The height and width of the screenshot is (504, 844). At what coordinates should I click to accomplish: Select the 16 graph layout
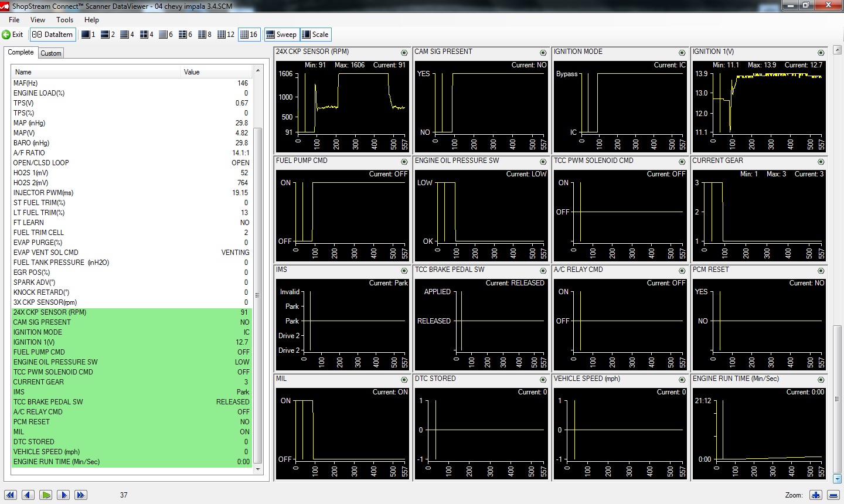pyautogui.click(x=249, y=35)
